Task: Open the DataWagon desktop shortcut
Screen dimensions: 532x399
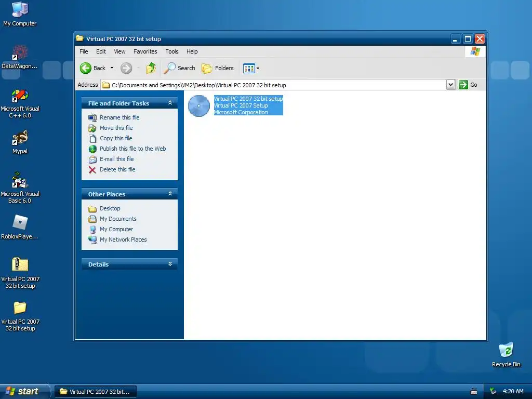Action: [x=20, y=57]
